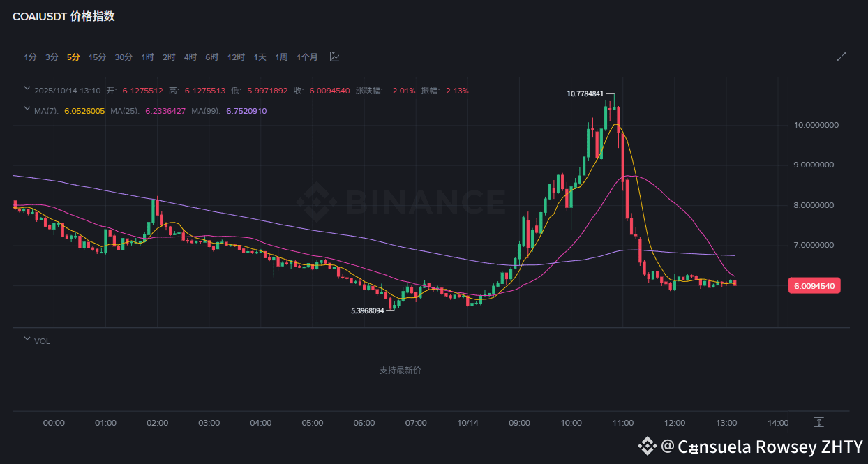The image size is (868, 464).
Task: Click the 2025/10/14 13:10 timestamp
Action: click(x=67, y=91)
